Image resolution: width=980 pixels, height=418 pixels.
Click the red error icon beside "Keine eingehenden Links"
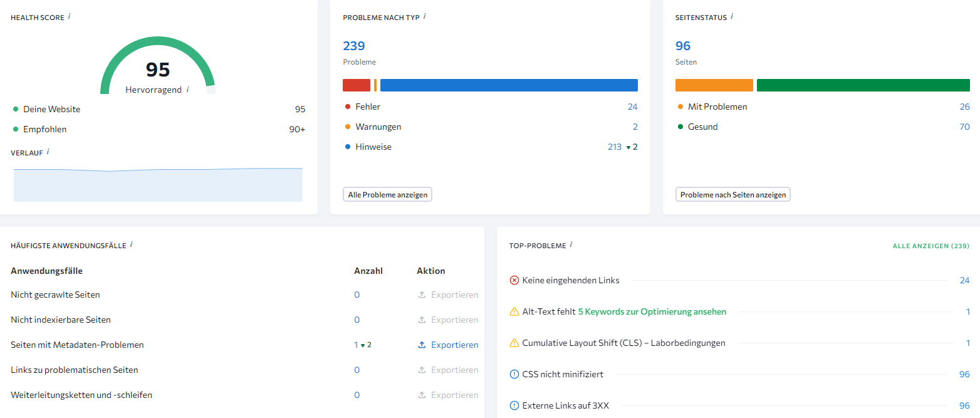(x=514, y=280)
